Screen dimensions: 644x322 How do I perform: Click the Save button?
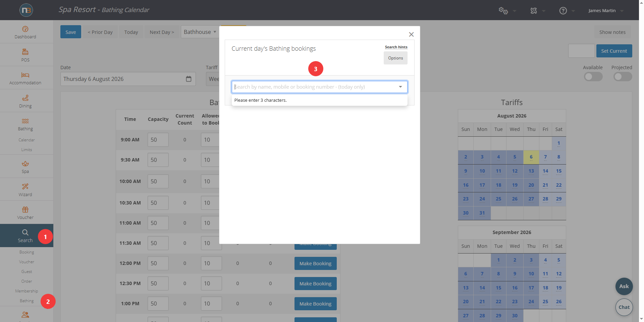coord(71,32)
